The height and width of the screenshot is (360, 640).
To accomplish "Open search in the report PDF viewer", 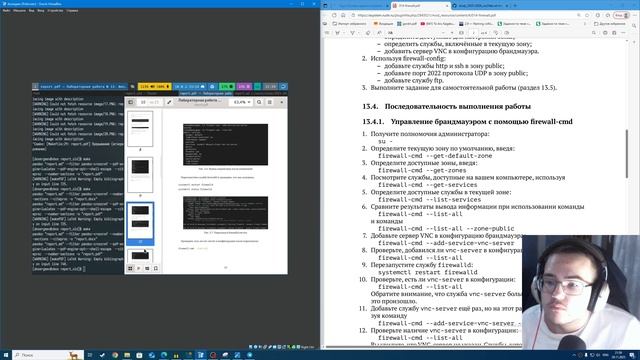I will 259,102.
